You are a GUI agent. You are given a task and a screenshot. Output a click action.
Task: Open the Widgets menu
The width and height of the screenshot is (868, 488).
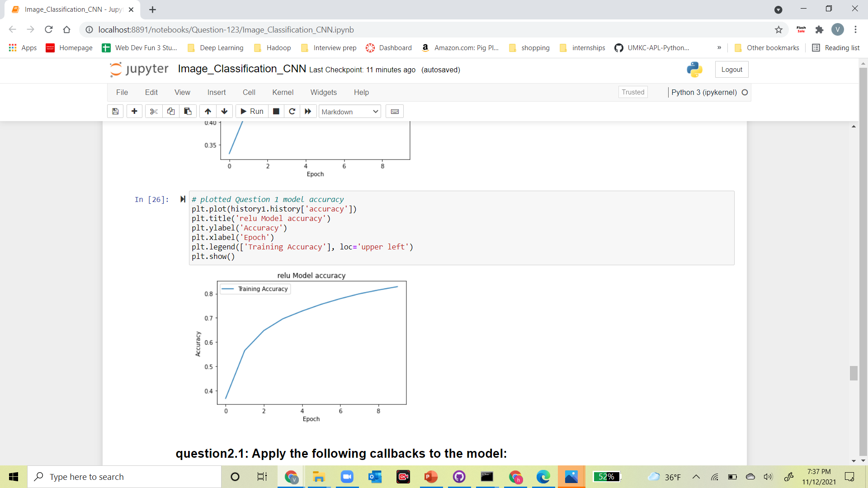click(x=323, y=92)
